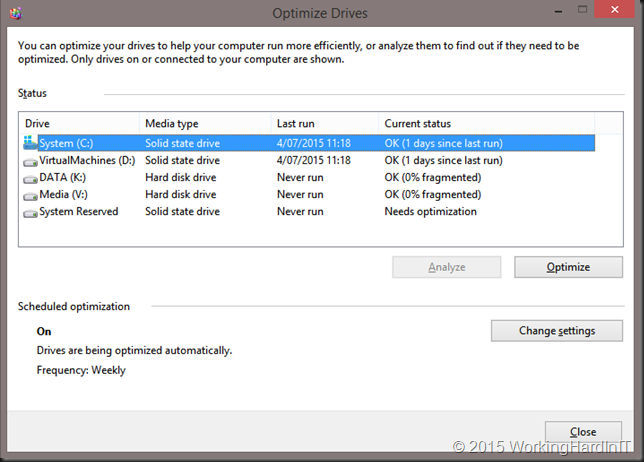Click the scheduled optimization 'On' status text
644x462 pixels.
pyautogui.click(x=44, y=331)
